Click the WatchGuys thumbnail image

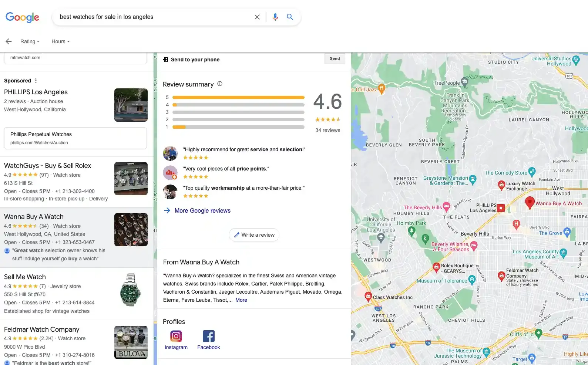(x=131, y=179)
